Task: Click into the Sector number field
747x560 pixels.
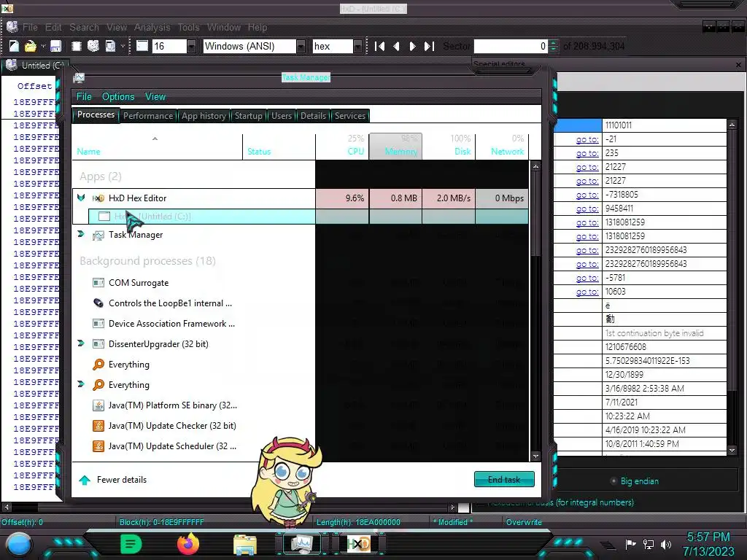Action: tap(510, 46)
